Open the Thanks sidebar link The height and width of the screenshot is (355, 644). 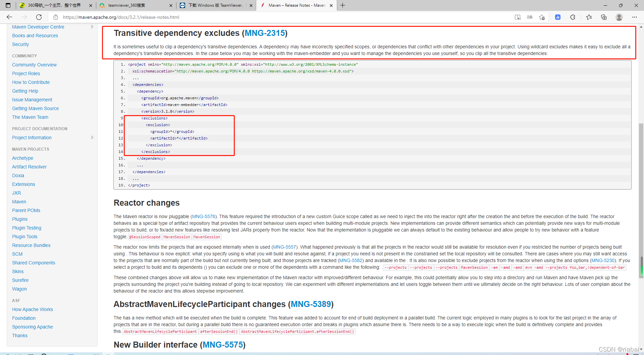tap(20, 336)
